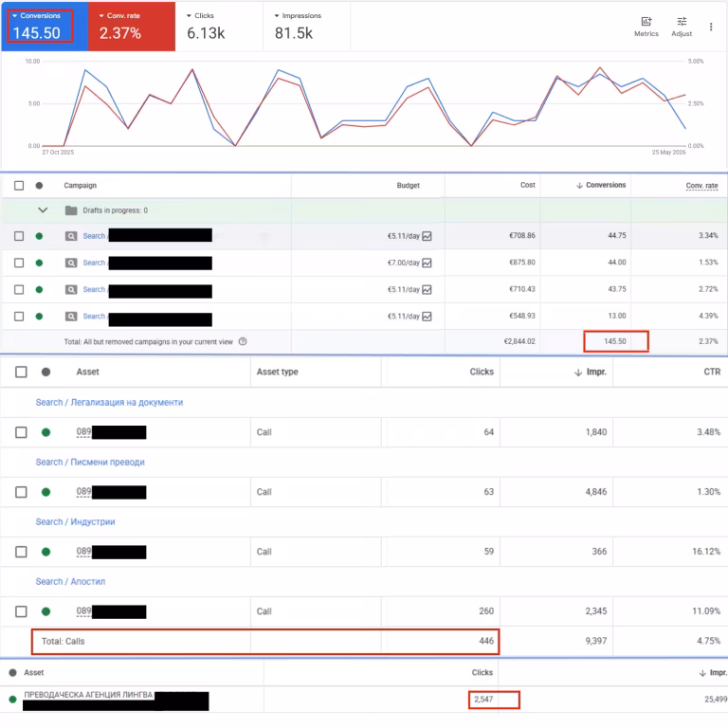Tick checkbox for call asset with 260 clicks
Viewport: 728px width, 728px height.
click(21, 611)
